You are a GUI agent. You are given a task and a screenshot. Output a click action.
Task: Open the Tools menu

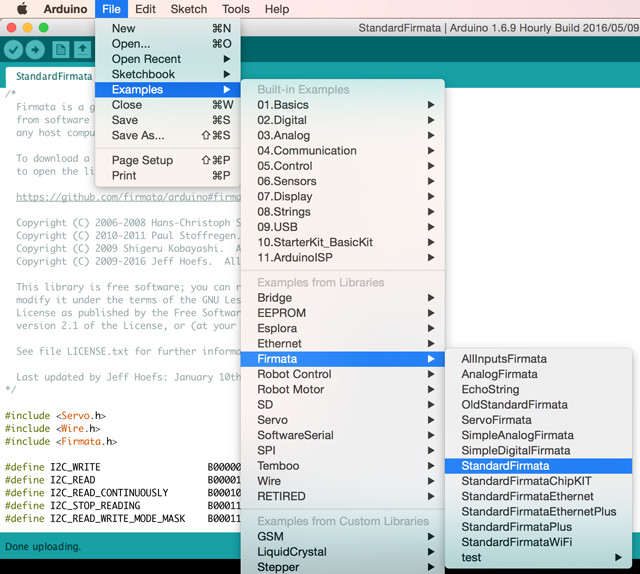click(x=236, y=9)
